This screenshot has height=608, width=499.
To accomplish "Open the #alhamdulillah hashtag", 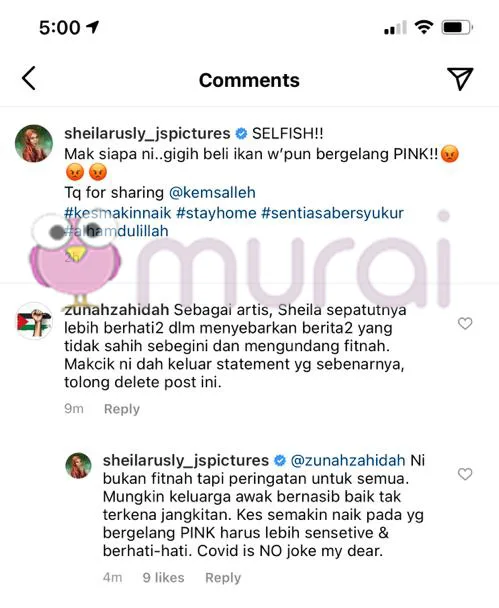I will pos(116,231).
